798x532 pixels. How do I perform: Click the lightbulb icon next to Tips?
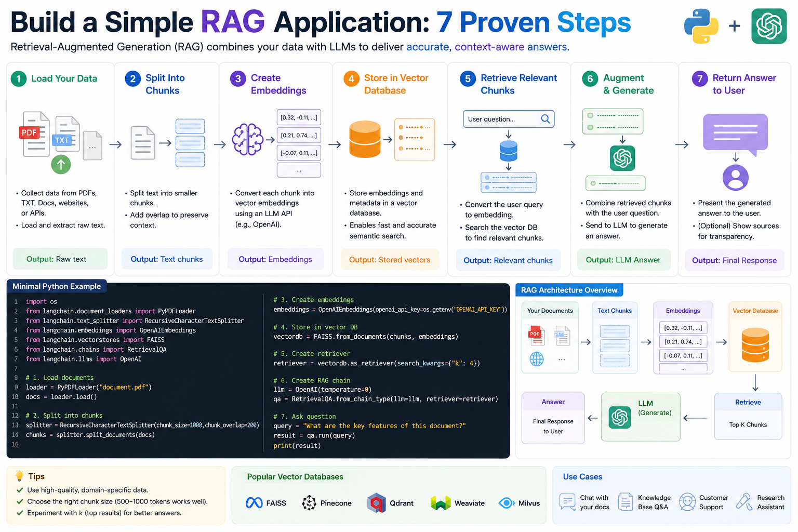point(20,475)
